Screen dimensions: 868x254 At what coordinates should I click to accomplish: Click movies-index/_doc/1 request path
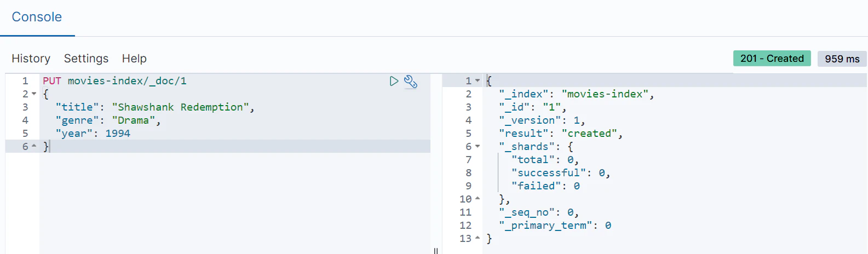[127, 81]
